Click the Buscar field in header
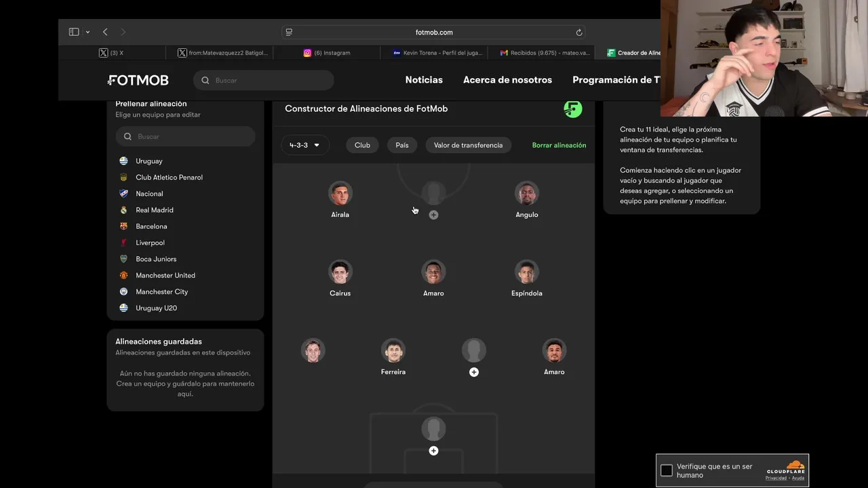 coord(264,80)
